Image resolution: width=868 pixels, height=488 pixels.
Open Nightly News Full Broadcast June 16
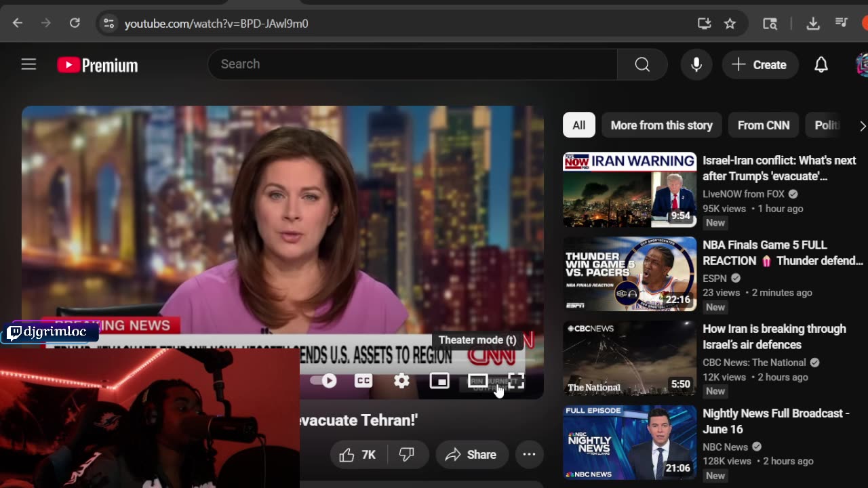pos(776,421)
